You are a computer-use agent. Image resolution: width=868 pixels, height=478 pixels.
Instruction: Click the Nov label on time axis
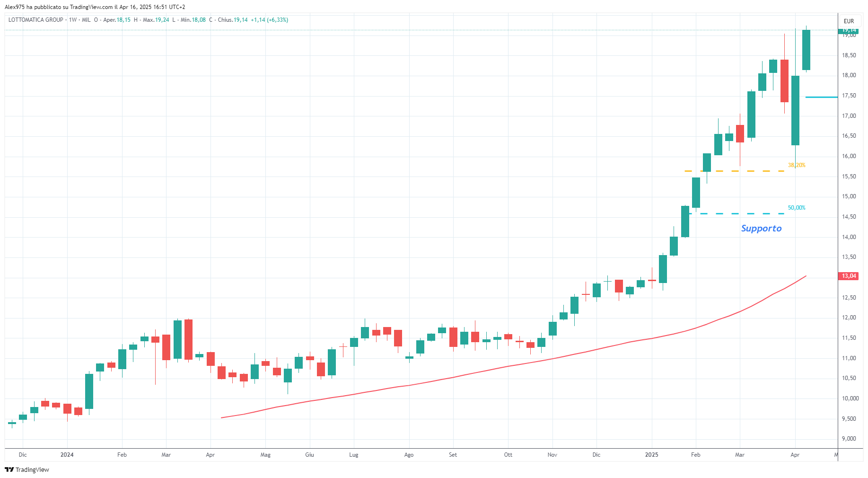(x=552, y=455)
